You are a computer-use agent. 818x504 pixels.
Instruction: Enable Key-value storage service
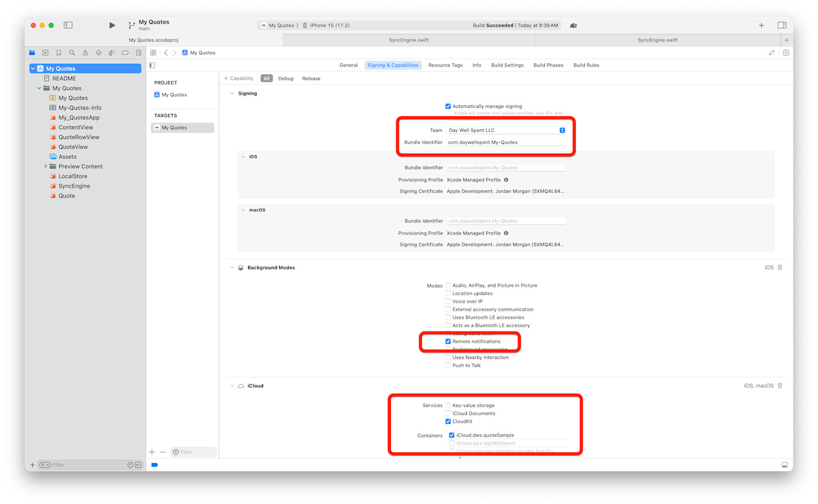pyautogui.click(x=448, y=406)
